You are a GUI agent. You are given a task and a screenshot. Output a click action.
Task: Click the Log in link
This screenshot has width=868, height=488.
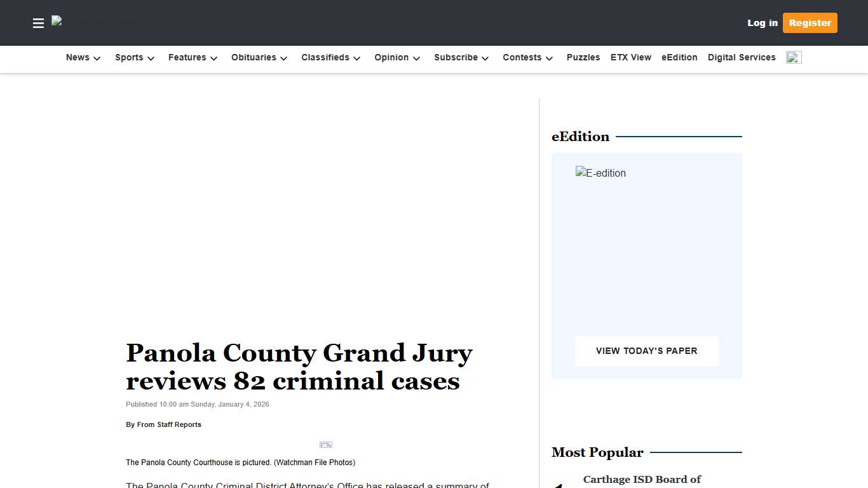[762, 23]
